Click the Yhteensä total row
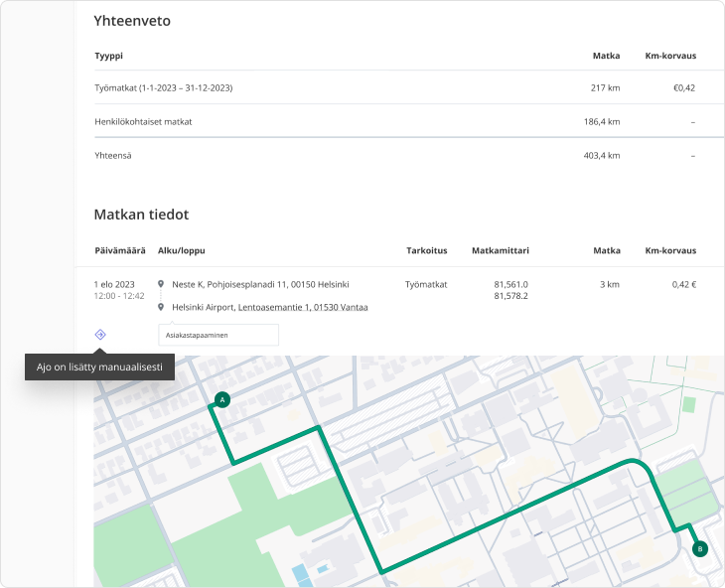The image size is (725, 588). pos(395,156)
